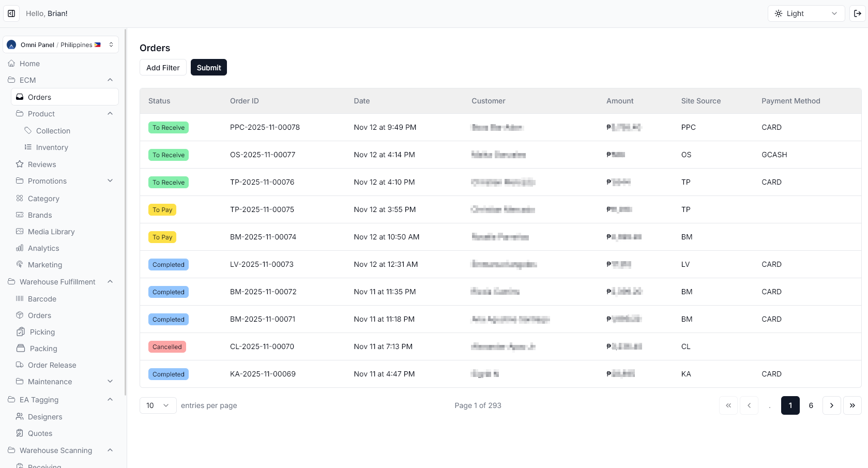
Task: Click the Cancelled badge on order CL-2025-11-00070
Action: click(167, 346)
